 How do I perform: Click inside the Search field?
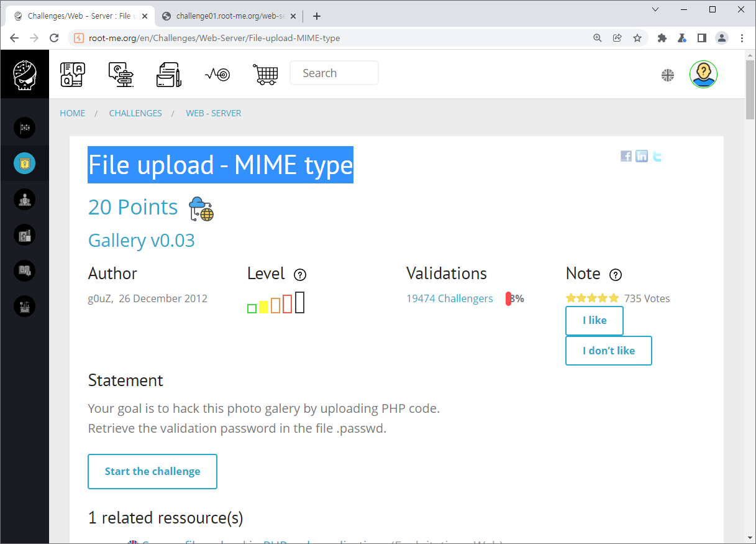coord(334,73)
